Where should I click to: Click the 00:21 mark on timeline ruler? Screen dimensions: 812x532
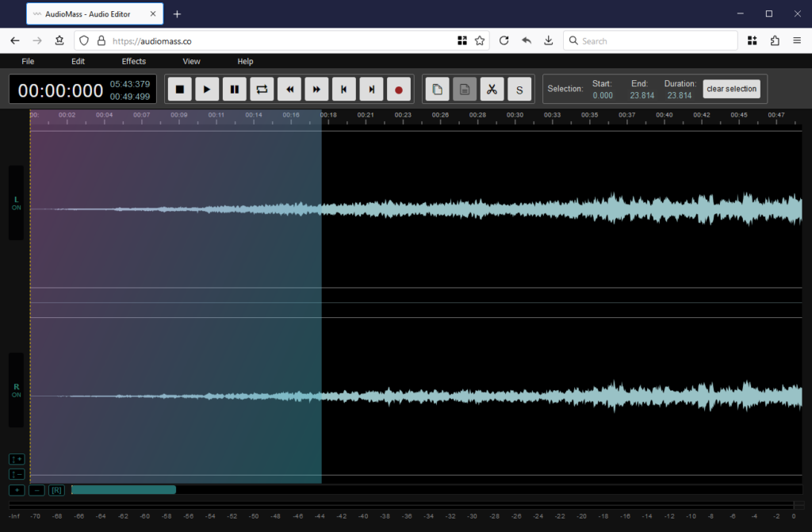pos(365,115)
